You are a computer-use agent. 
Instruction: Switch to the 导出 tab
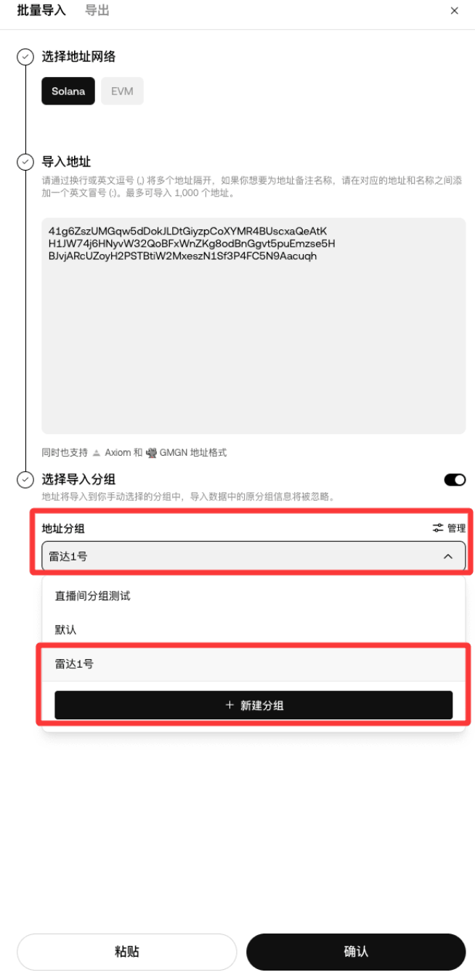97,11
